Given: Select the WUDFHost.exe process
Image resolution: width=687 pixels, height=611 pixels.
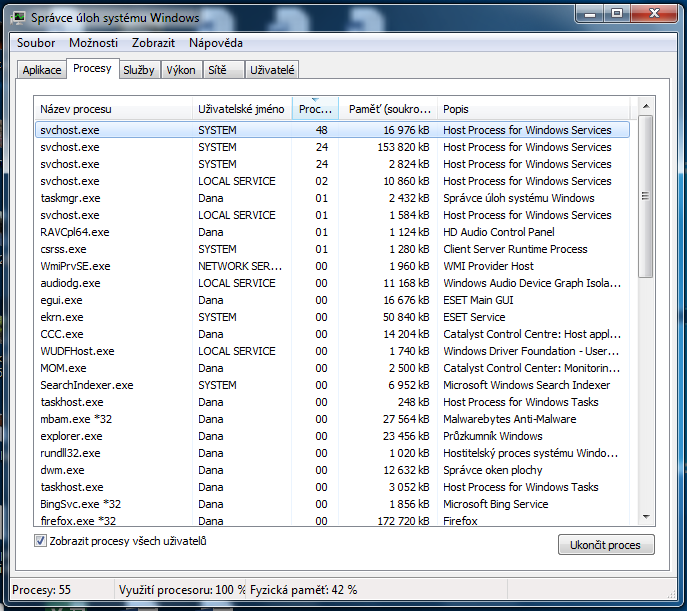Looking at the screenshot, I should [x=332, y=351].
